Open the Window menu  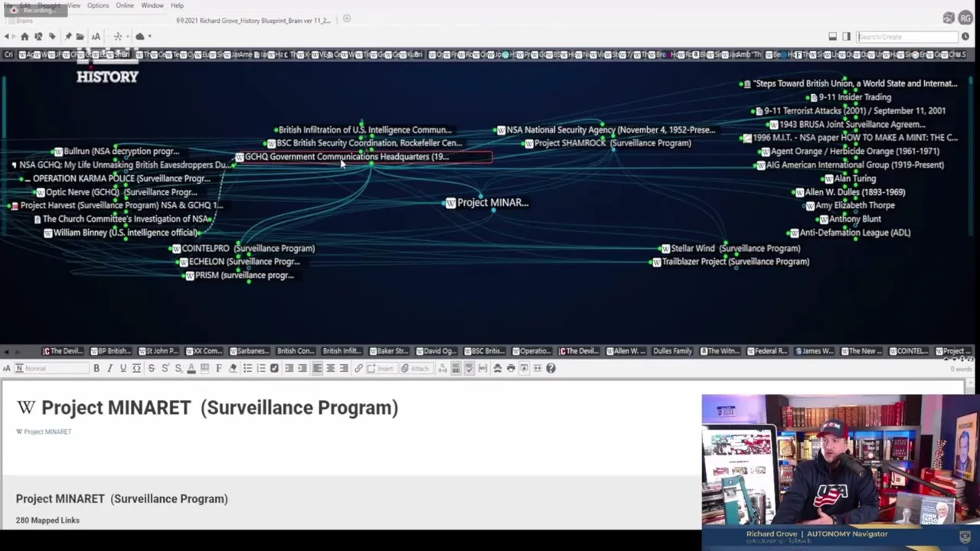click(x=152, y=5)
